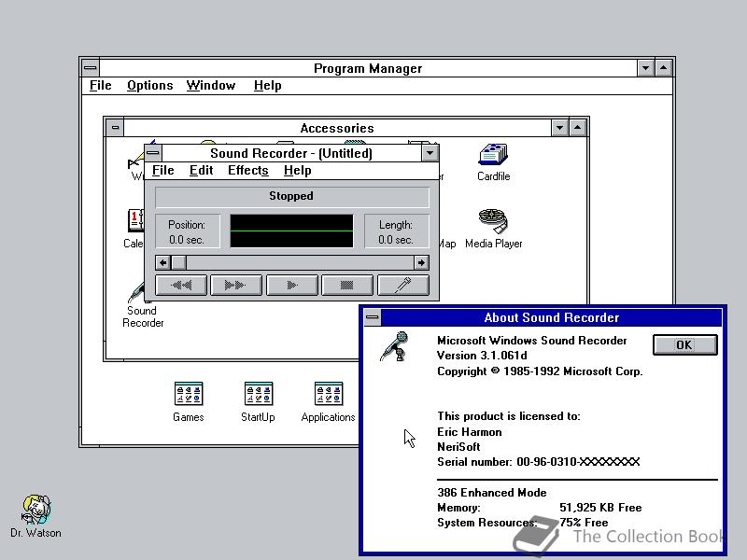The height and width of the screenshot is (560, 747).
Task: Open the Sound Recorder control menu box
Action: point(153,153)
